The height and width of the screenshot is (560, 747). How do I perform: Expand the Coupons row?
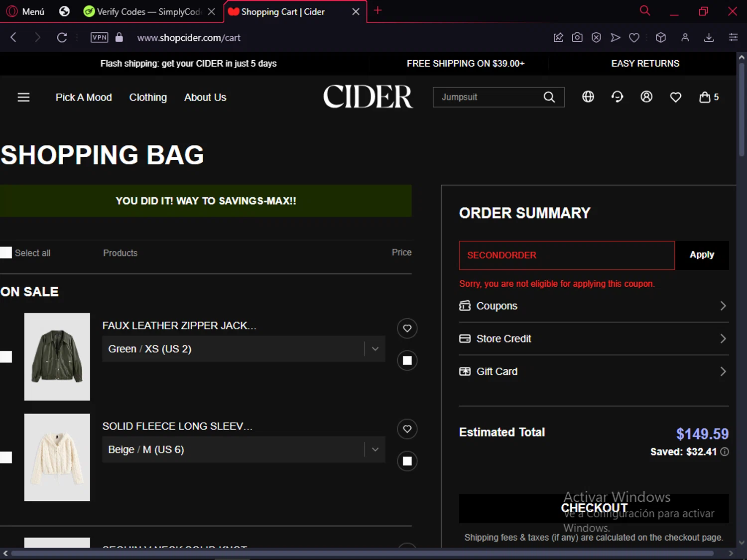pos(594,306)
